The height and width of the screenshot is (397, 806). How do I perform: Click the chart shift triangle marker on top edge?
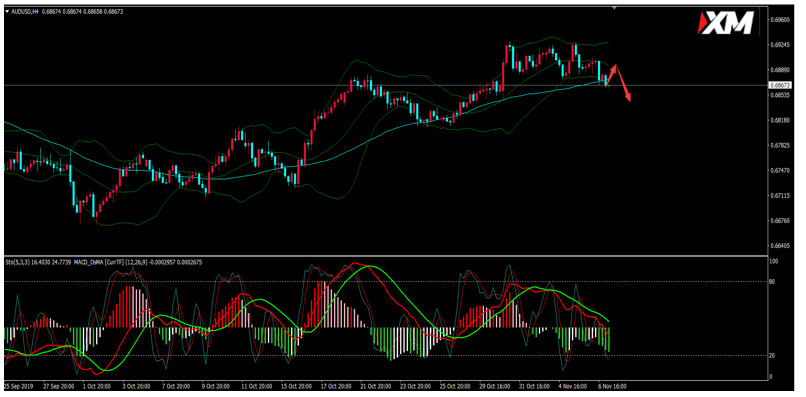tap(614, 8)
